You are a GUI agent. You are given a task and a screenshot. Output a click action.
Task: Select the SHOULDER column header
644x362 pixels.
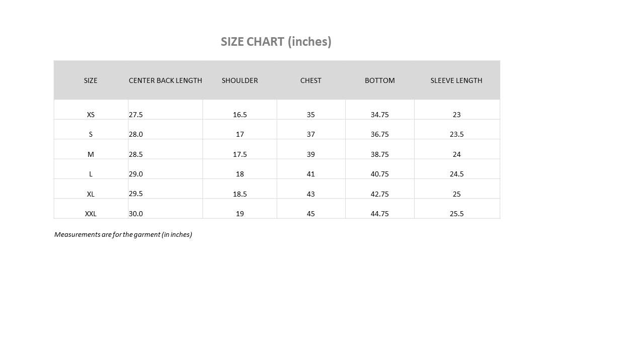click(x=239, y=80)
